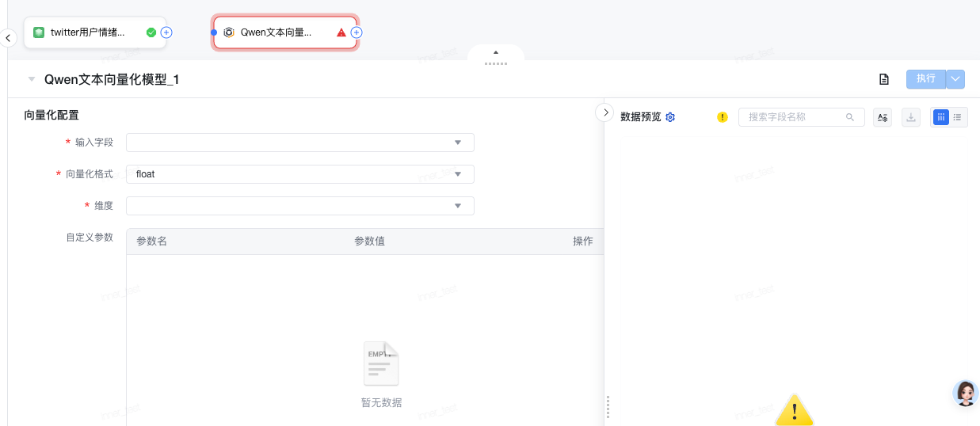Image resolution: width=980 pixels, height=426 pixels.
Task: Click the green check status icon on twitter node
Action: 151,32
